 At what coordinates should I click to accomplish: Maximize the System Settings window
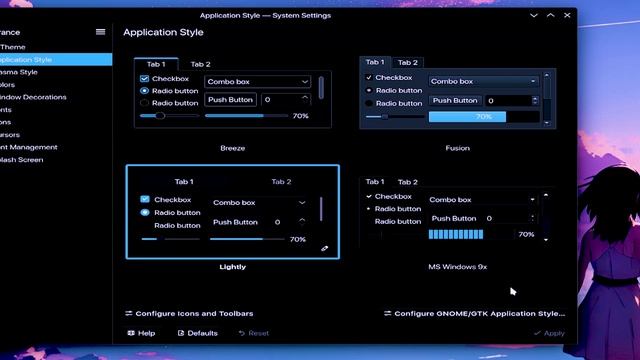tap(551, 16)
